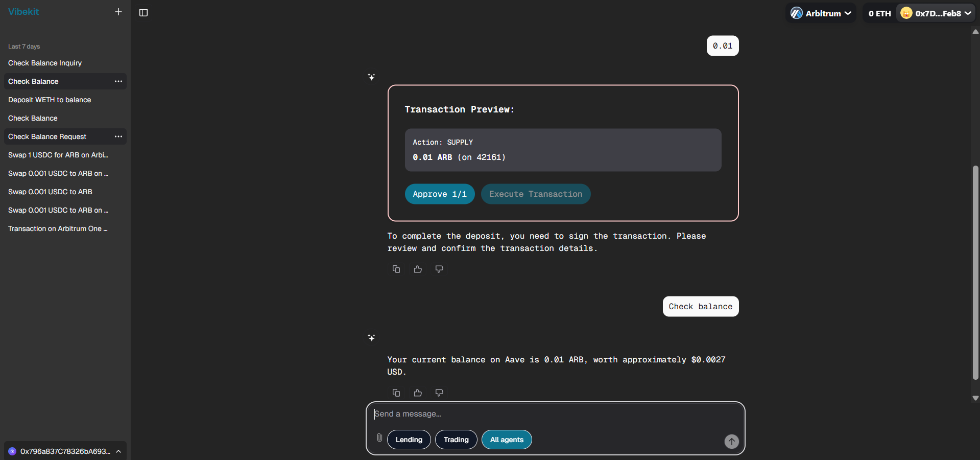Image resolution: width=980 pixels, height=460 pixels.
Task: Toggle the sidebar panel icon
Action: click(x=144, y=13)
